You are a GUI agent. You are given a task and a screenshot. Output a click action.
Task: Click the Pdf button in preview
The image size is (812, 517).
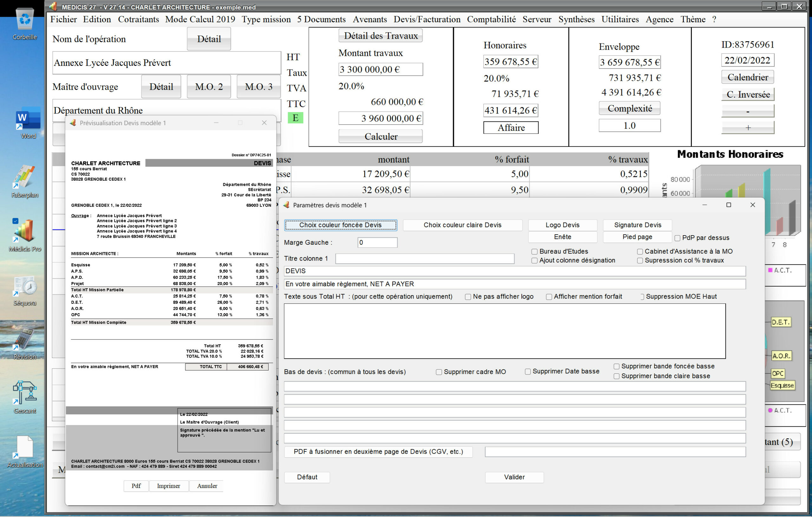136,486
